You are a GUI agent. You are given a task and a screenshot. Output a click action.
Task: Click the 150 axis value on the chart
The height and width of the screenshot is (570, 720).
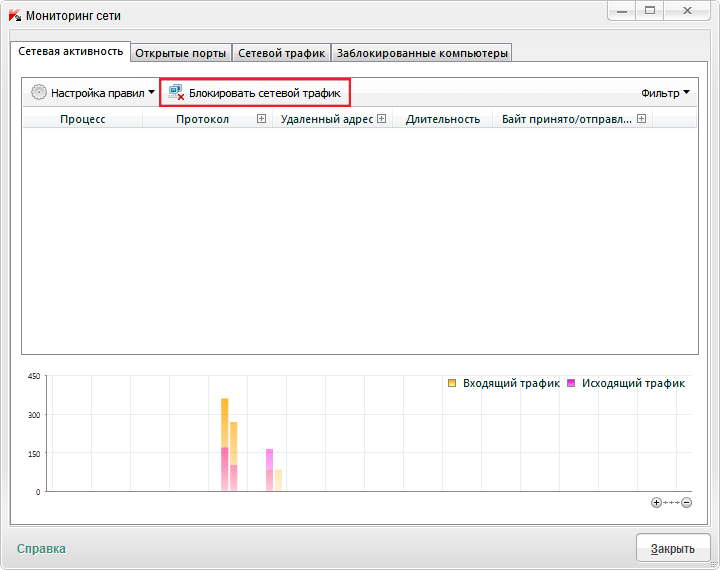tap(34, 453)
